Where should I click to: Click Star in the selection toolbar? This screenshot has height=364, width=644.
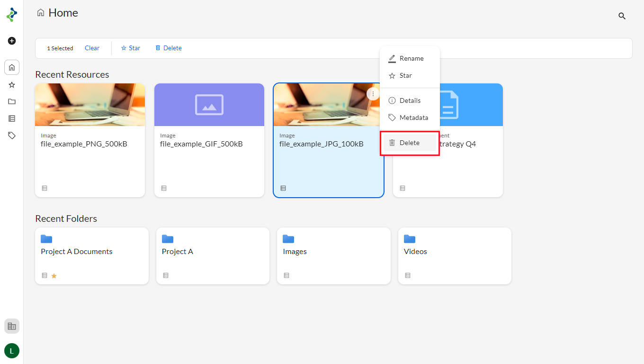coord(131,48)
